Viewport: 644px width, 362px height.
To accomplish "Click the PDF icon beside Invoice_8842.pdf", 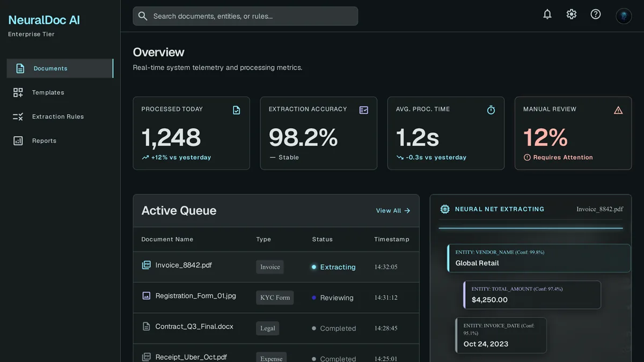I will tap(146, 265).
